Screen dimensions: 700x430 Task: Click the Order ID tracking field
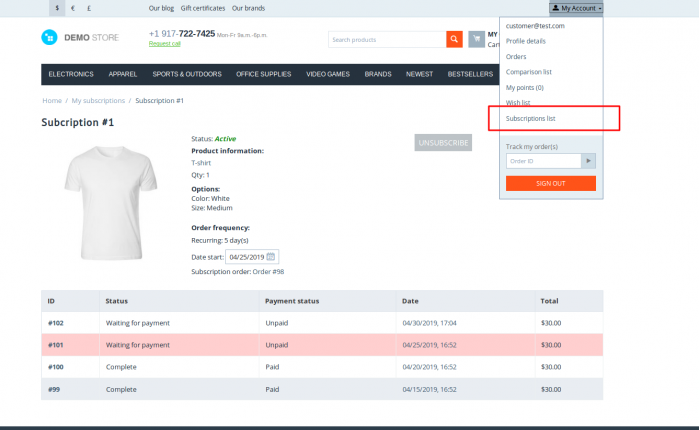pos(544,161)
